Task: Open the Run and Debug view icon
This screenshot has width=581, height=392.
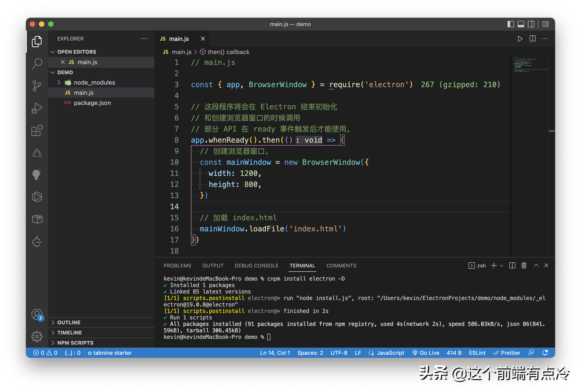Action: 37,108
